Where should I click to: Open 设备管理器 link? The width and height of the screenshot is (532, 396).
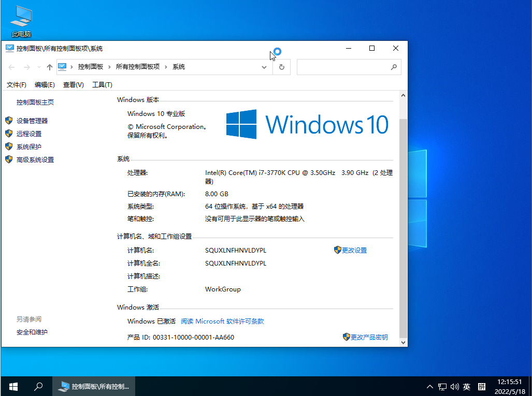pos(32,121)
